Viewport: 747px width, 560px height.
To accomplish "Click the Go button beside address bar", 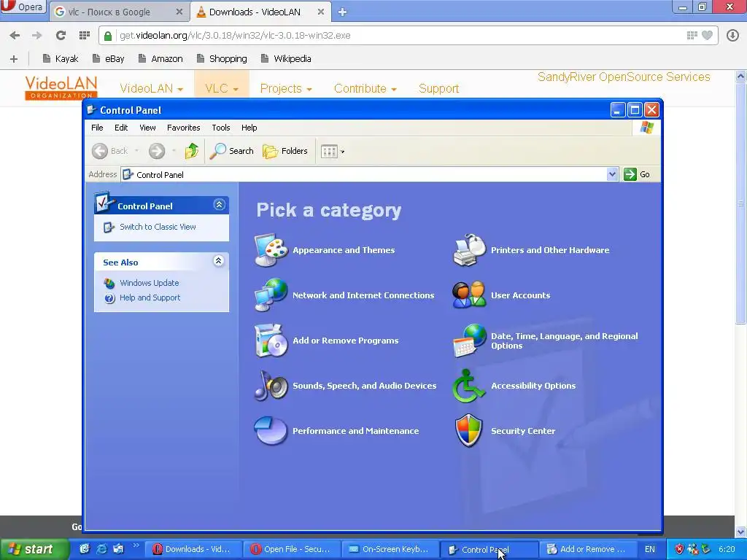I will pyautogui.click(x=637, y=174).
